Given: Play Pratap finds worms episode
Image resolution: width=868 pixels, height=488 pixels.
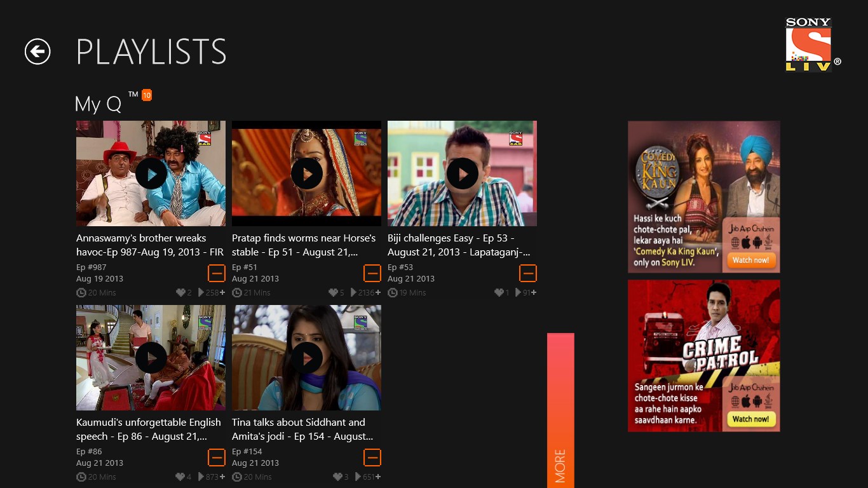Looking at the screenshot, I should pos(307,173).
